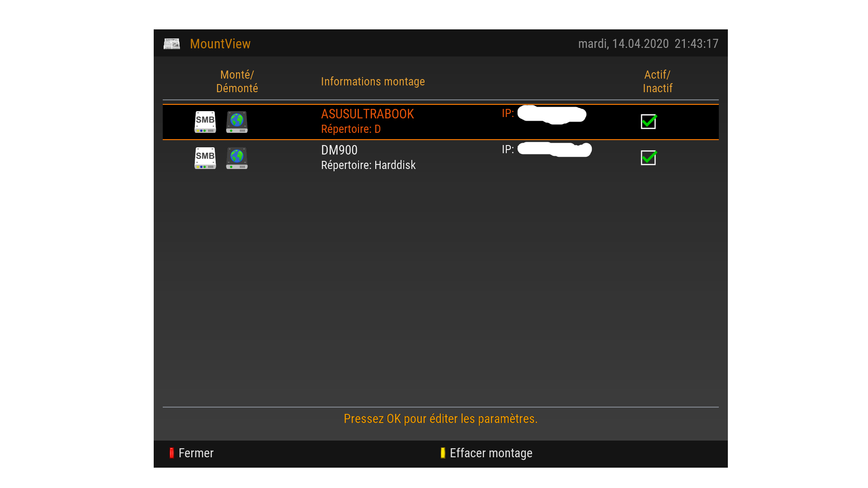Select the DM900 mount entry
This screenshot has width=868, height=488.
(x=339, y=150)
